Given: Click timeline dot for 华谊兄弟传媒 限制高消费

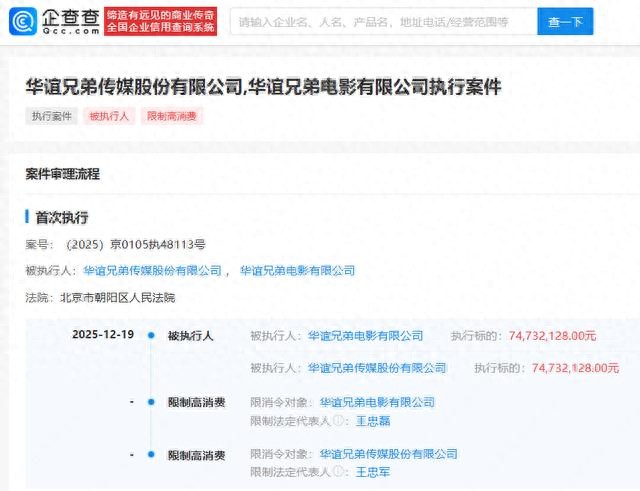Looking at the screenshot, I should [151, 454].
